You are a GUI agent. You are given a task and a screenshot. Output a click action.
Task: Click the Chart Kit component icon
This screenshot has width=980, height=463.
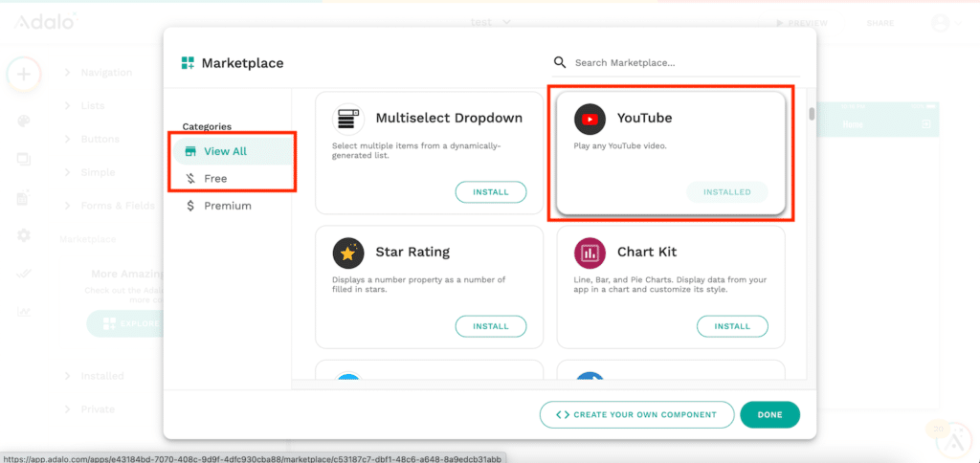coord(590,253)
